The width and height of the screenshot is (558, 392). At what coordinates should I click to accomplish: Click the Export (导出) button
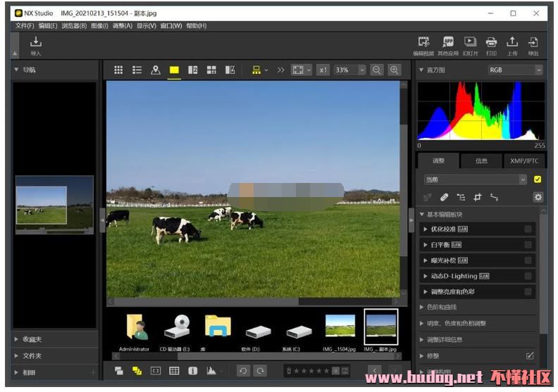533,43
